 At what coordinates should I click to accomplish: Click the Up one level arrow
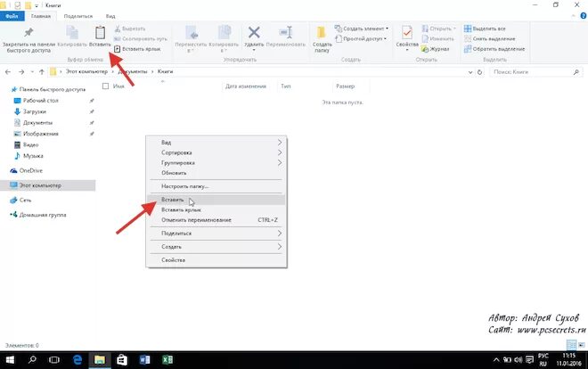pyautogui.click(x=42, y=71)
